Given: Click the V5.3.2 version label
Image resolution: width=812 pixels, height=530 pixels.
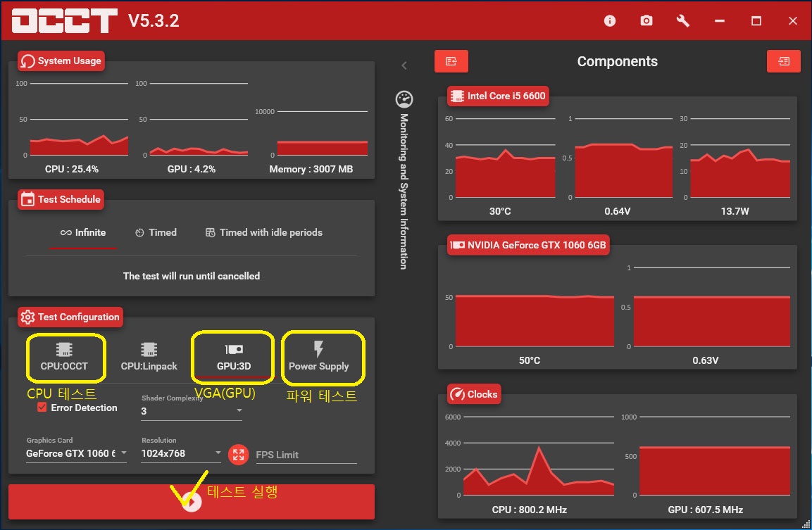Looking at the screenshot, I should coord(154,20).
